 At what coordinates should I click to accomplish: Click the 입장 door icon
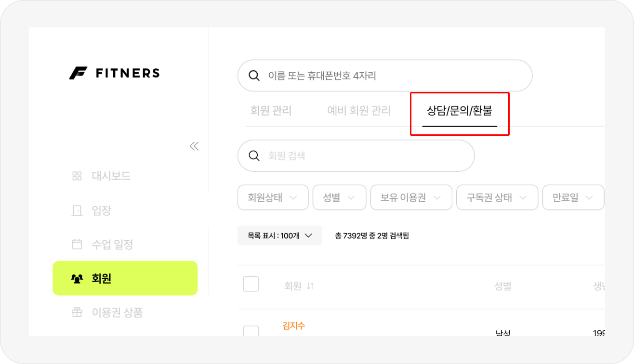point(77,210)
